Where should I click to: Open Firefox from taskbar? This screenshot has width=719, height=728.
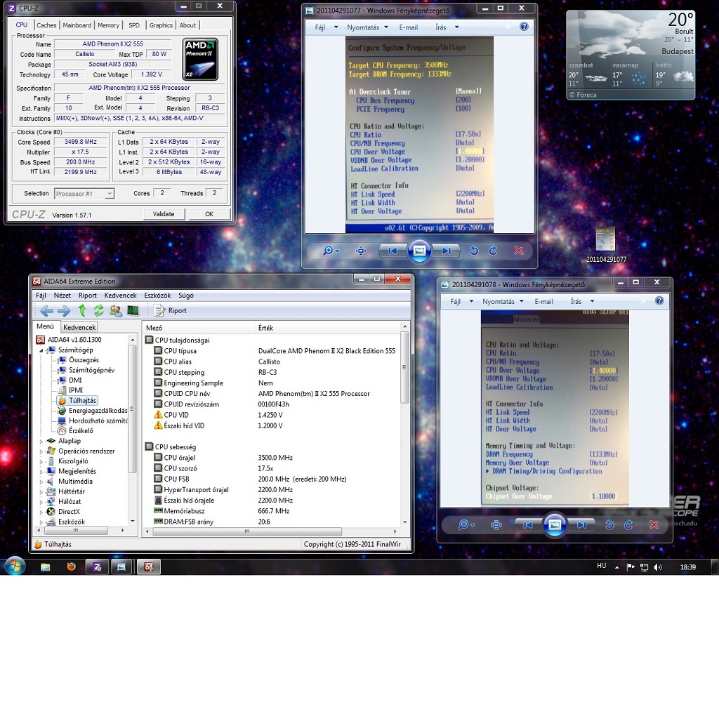(x=71, y=567)
